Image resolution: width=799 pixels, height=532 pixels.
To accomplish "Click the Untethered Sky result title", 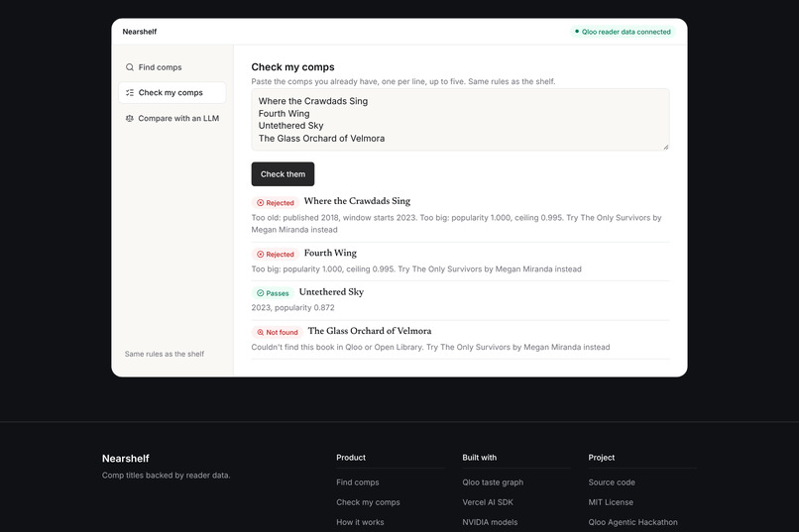I will 331,291.
